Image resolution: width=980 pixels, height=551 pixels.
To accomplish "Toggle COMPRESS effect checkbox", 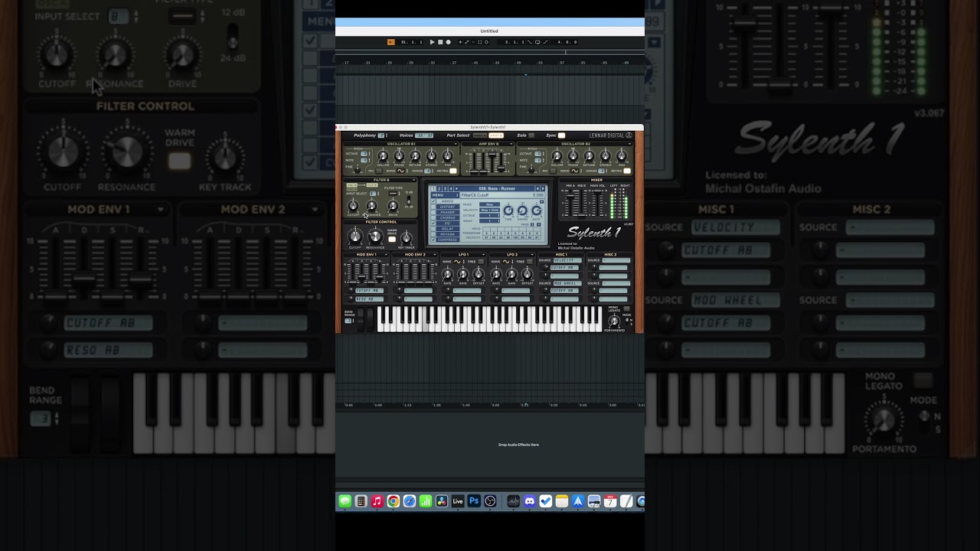I will pos(433,240).
